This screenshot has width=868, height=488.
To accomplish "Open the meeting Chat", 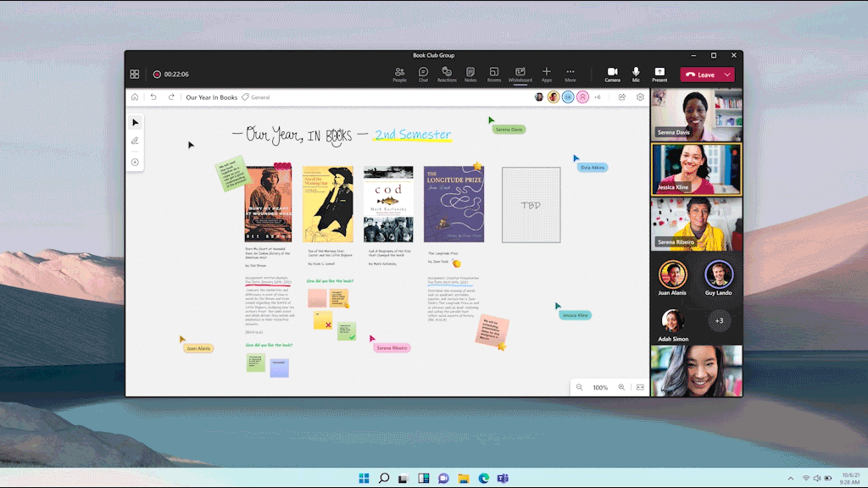I will pyautogui.click(x=423, y=75).
